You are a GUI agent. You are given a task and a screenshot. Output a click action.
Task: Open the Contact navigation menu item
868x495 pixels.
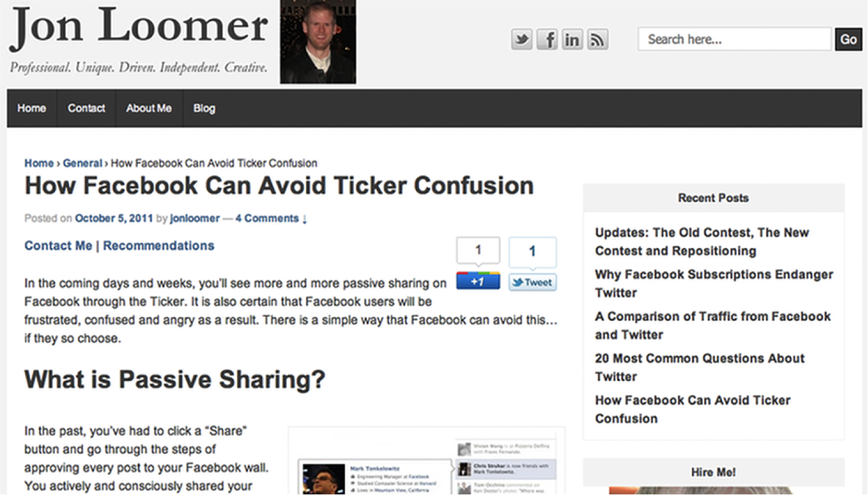87,108
